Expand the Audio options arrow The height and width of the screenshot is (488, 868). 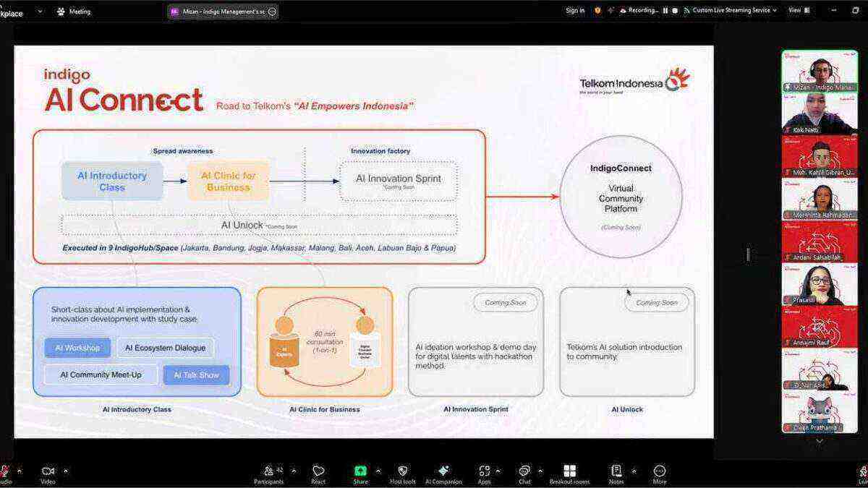(20, 471)
